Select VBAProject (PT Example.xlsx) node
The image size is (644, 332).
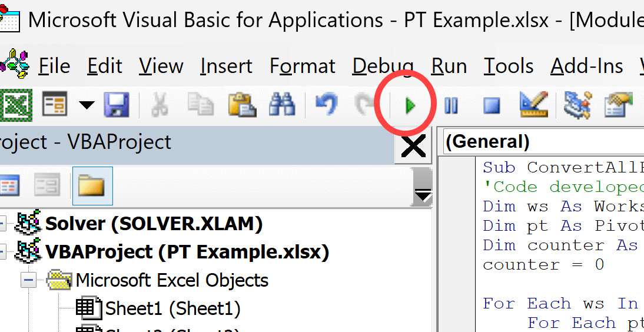point(187,252)
